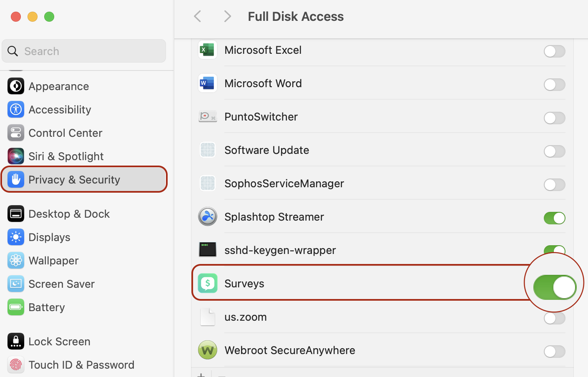The height and width of the screenshot is (377, 588).
Task: Click the Touch ID fingerprint icon
Action: [16, 365]
